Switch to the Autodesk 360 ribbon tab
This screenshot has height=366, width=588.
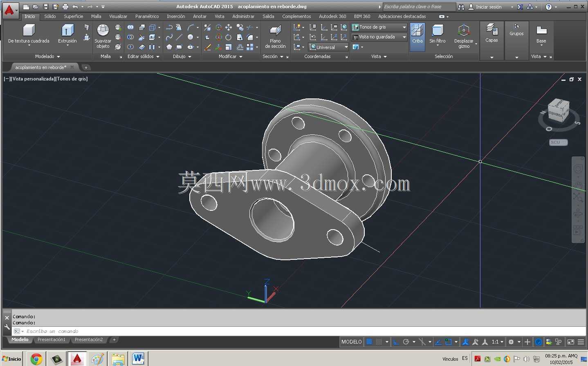click(332, 16)
